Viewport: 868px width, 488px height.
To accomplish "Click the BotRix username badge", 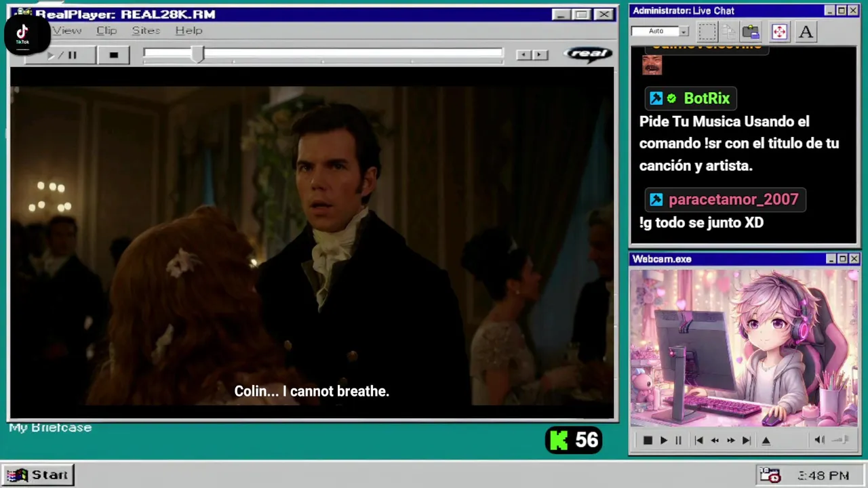I will pyautogui.click(x=690, y=98).
